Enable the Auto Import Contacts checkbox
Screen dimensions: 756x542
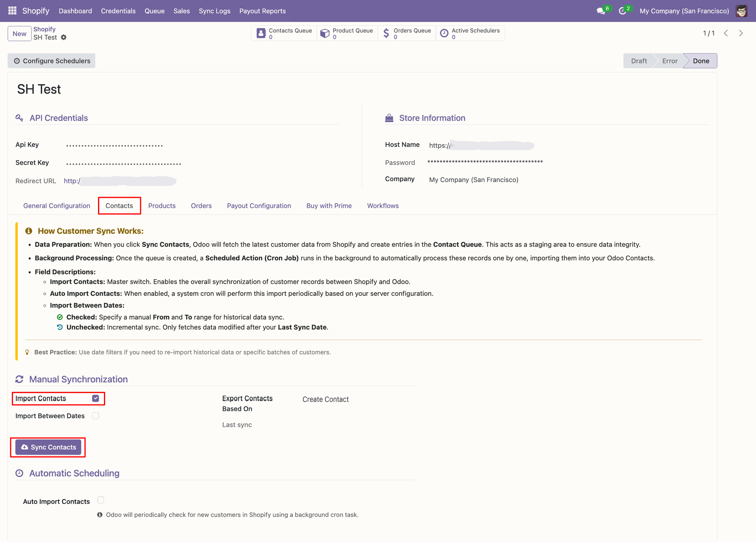click(101, 500)
